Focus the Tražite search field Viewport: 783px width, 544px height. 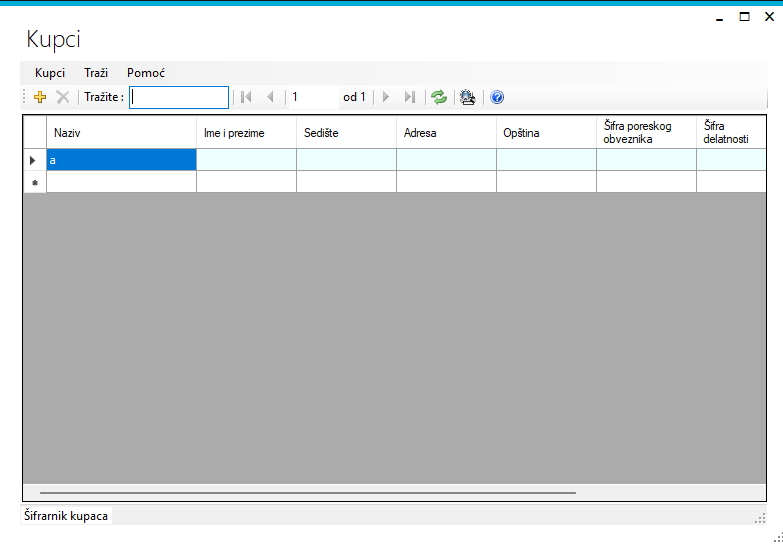coord(179,97)
